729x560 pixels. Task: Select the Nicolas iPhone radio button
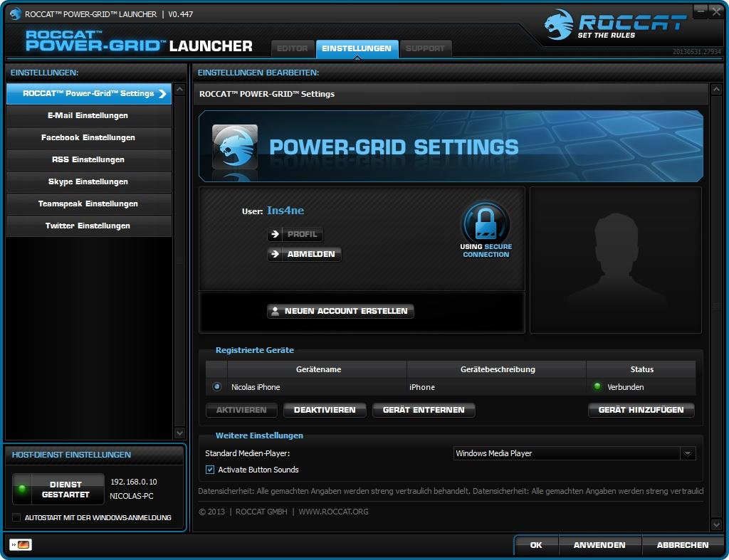coord(216,386)
